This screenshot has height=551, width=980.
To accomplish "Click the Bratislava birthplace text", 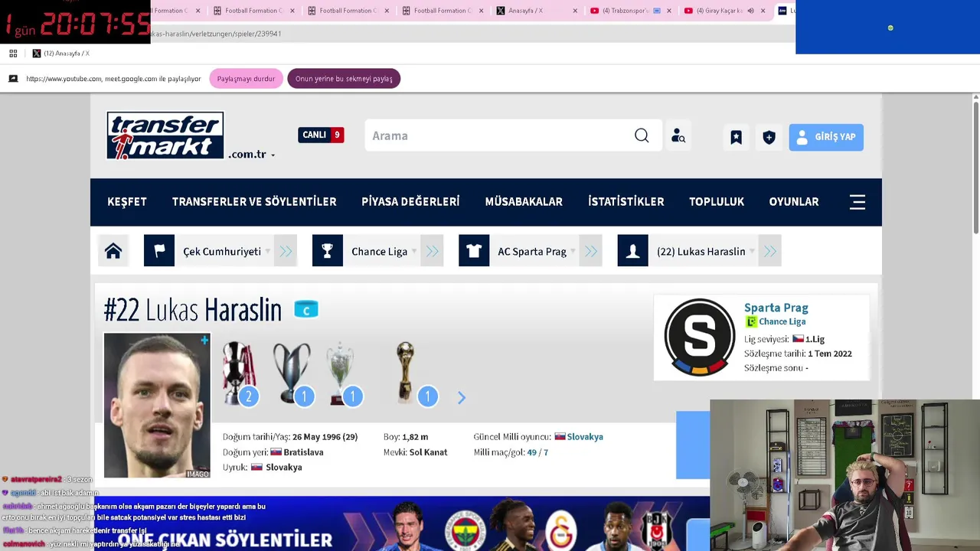I will point(303,452).
